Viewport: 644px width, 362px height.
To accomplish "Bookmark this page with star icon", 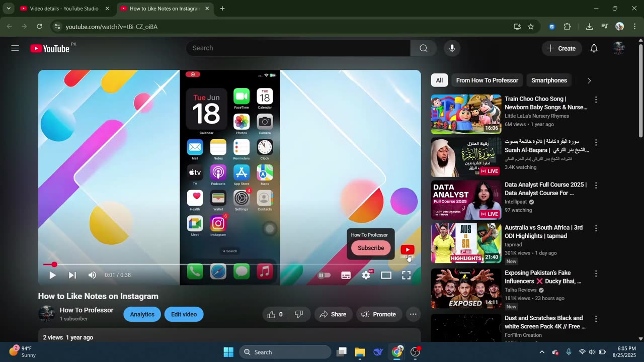I will click(531, 27).
